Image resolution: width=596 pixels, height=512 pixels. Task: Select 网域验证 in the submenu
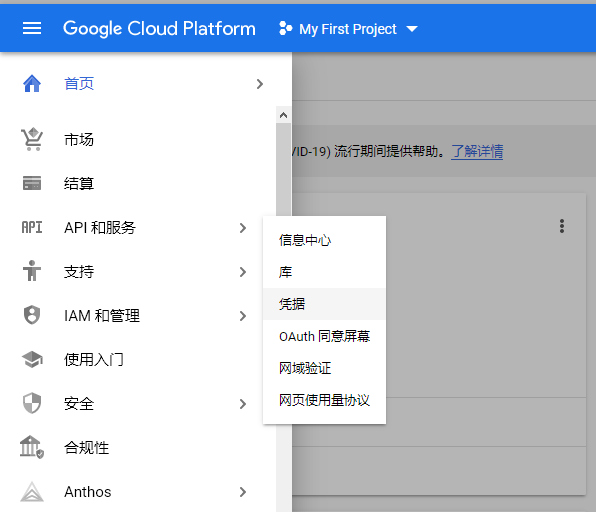click(x=324, y=368)
